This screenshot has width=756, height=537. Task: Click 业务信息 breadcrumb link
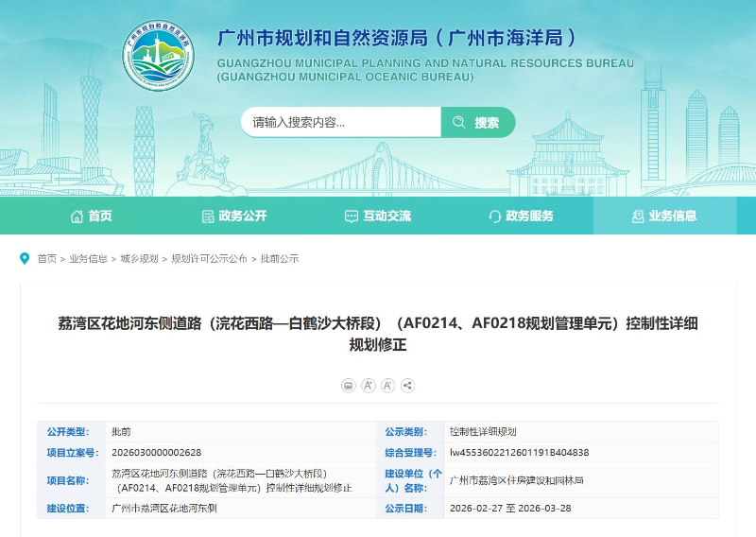pos(88,259)
